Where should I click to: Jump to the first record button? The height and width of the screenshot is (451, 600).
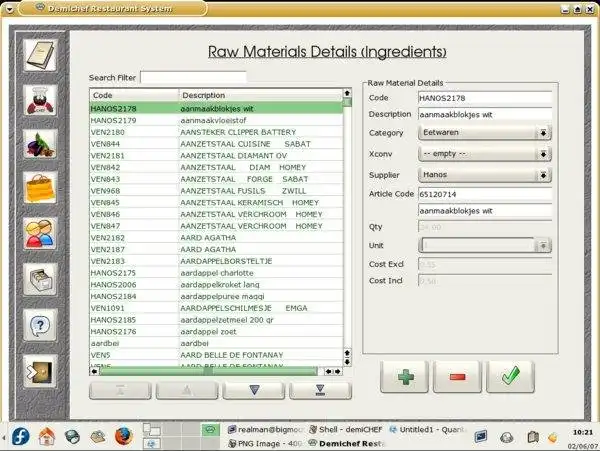[x=120, y=390]
